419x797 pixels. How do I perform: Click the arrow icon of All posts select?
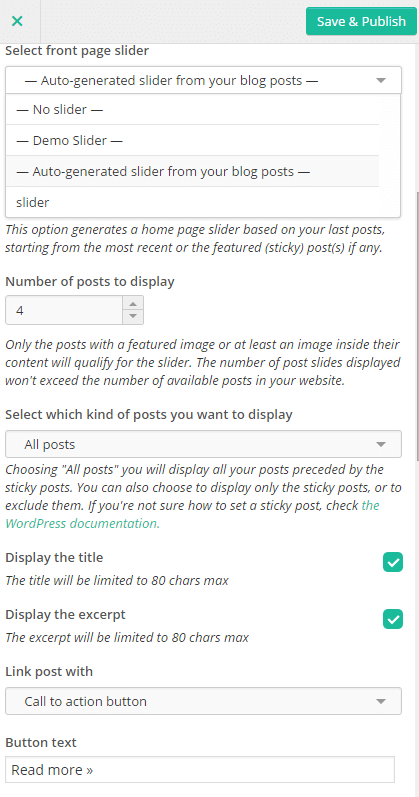click(381, 444)
